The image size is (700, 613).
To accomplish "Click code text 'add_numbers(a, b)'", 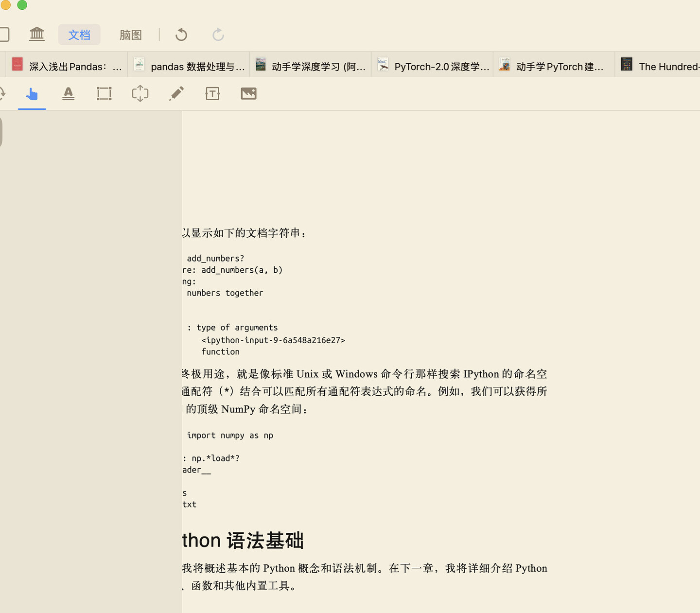I will coord(242,270).
